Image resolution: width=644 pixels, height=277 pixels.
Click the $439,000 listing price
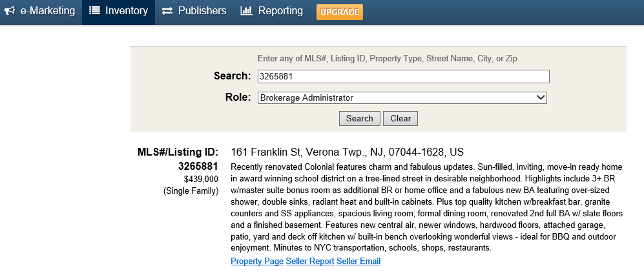point(201,179)
